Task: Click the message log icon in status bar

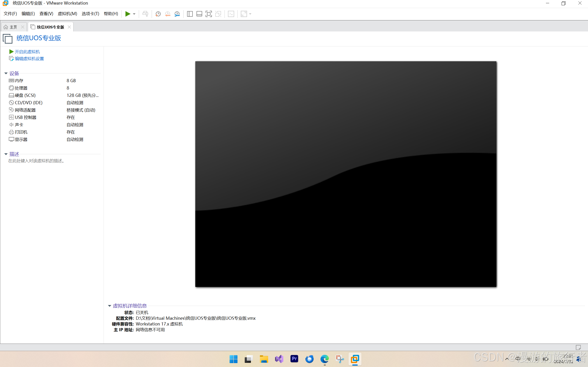Action: pos(578,347)
